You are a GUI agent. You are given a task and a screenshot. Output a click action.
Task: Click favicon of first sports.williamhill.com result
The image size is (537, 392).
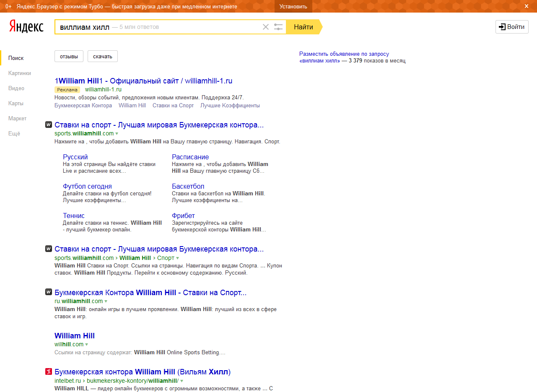click(x=48, y=125)
